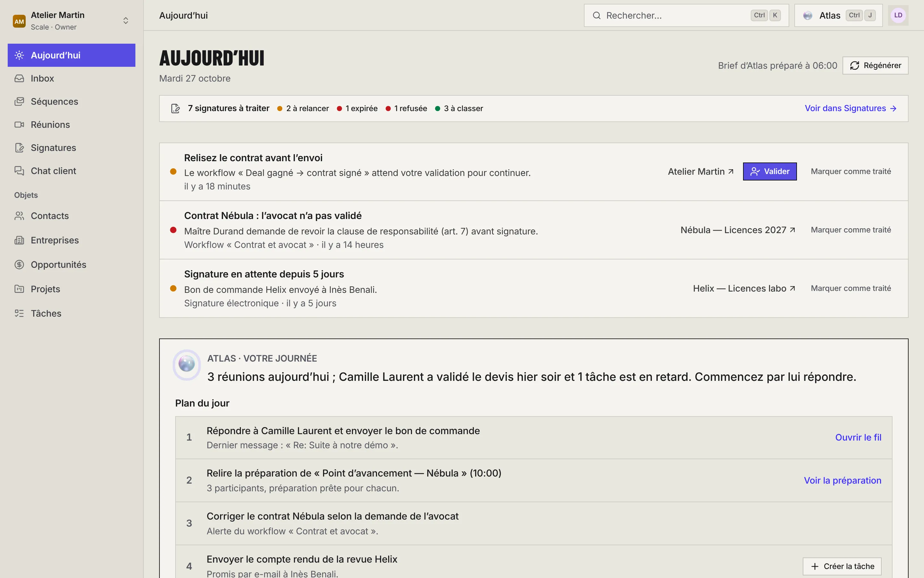Mark the Contrat Nébula alert as traité
The width and height of the screenshot is (924, 578).
(x=851, y=230)
